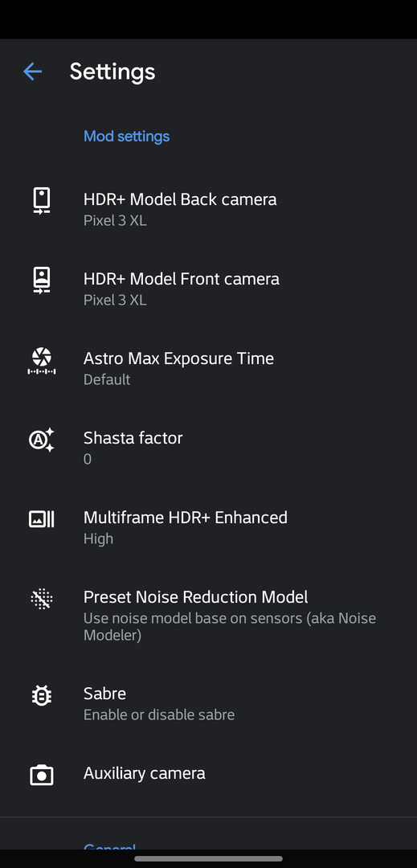Click the Sabre bug icon

pyautogui.click(x=42, y=695)
